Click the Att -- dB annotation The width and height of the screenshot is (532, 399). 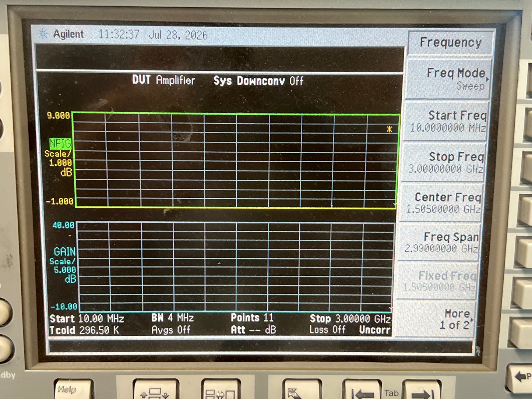253,329
